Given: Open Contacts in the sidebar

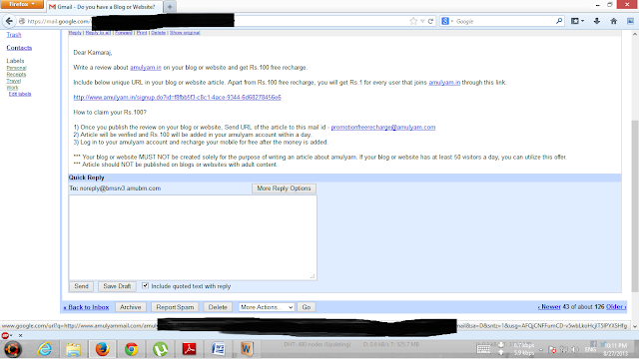Looking at the screenshot, I should point(19,48).
